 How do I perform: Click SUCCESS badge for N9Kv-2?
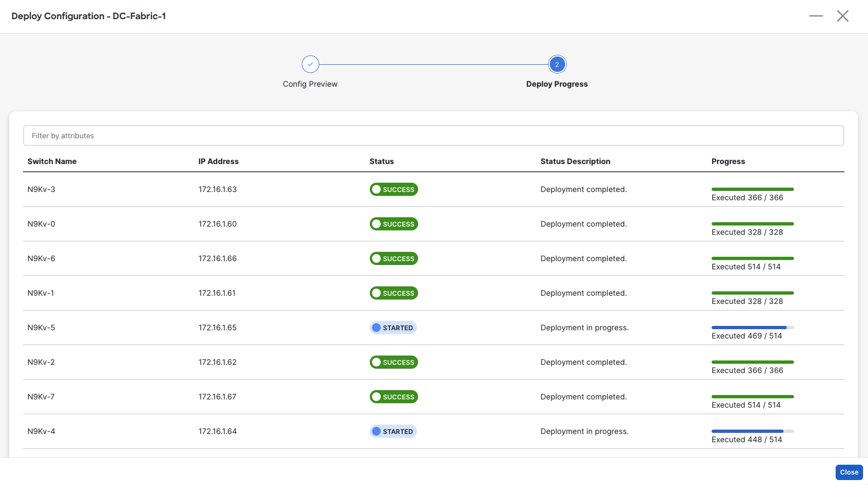tap(393, 362)
